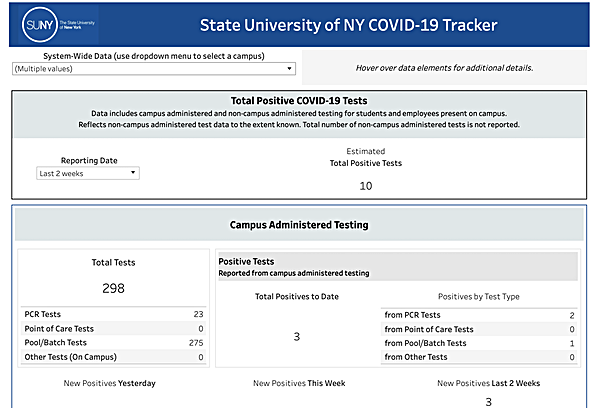Click the campus dropdown arrow

click(288, 68)
